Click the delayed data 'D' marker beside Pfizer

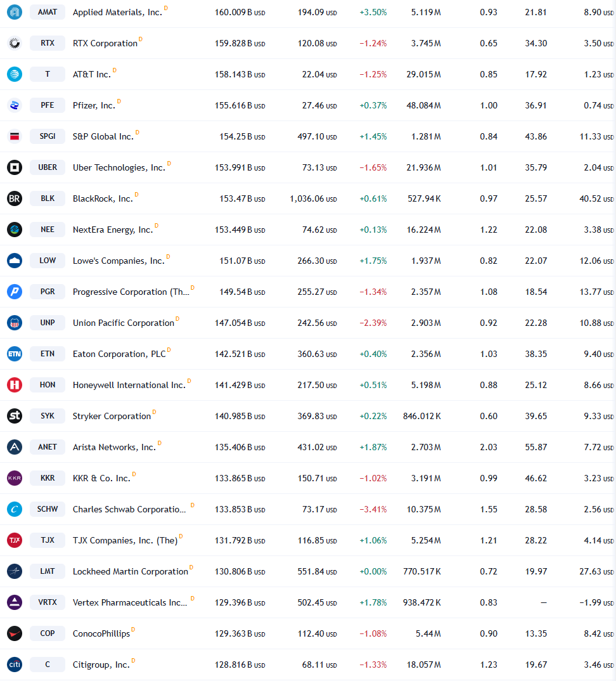pos(119,101)
